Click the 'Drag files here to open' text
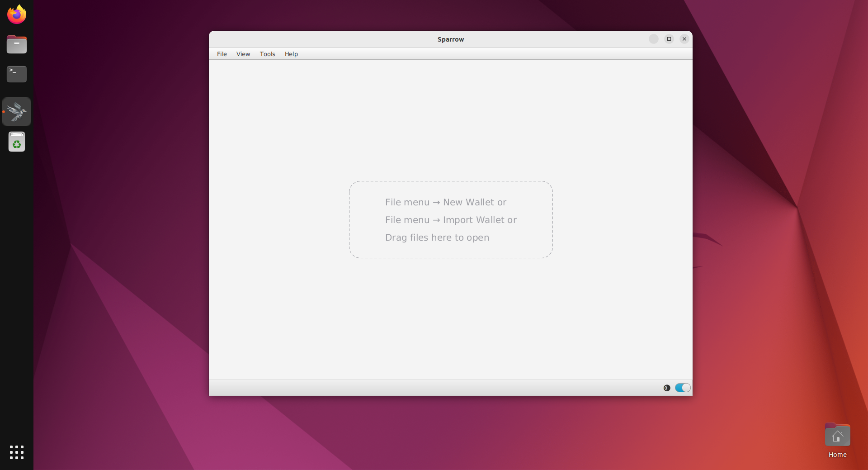Screen dimensions: 868x470 [x=437, y=237]
